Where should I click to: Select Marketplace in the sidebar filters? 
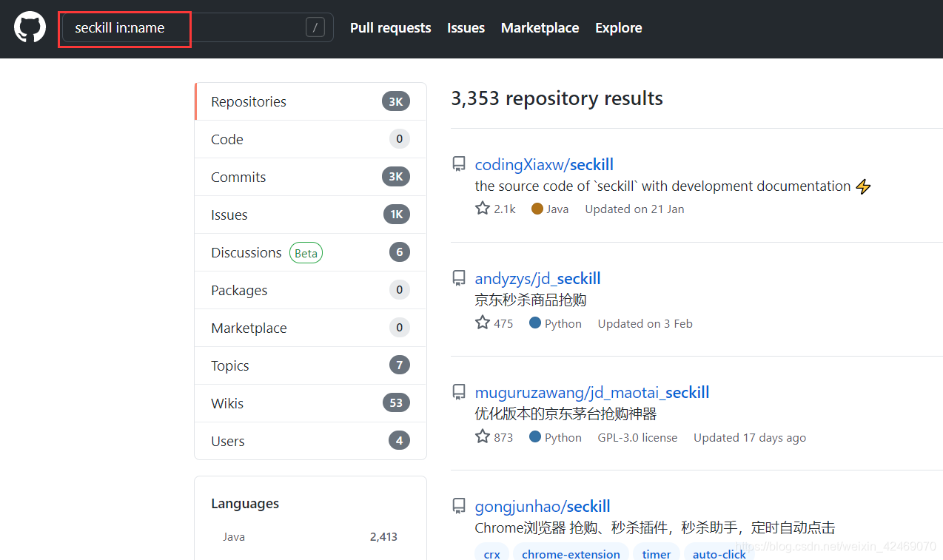[x=310, y=328]
